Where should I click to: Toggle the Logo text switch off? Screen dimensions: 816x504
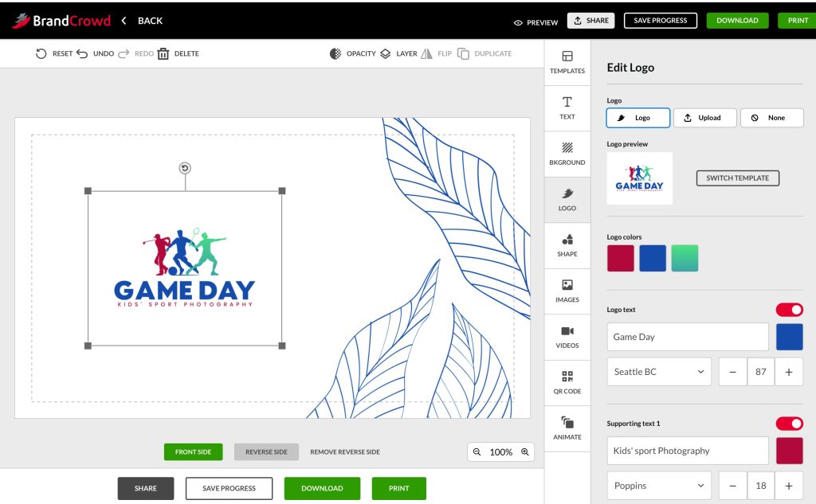click(790, 310)
